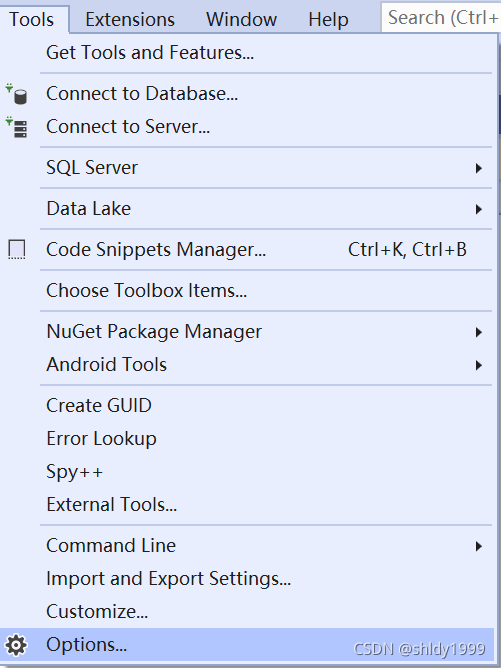The height and width of the screenshot is (668, 501).
Task: Select Connect to Server entry
Action: point(247,127)
